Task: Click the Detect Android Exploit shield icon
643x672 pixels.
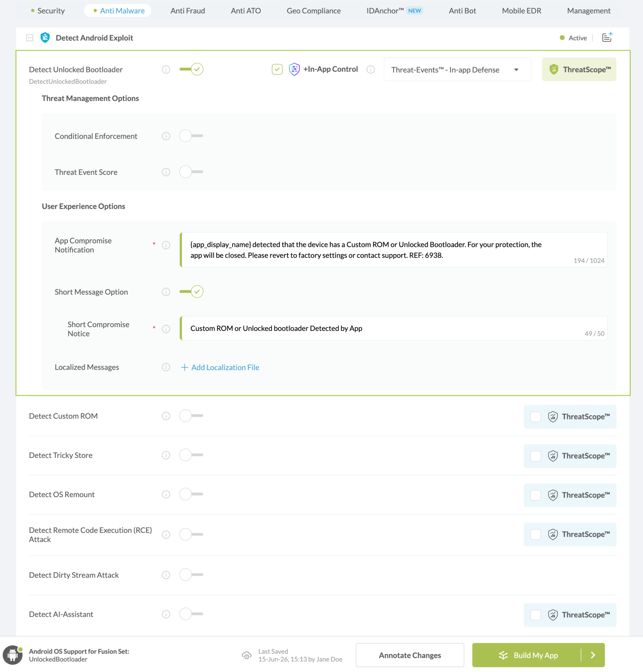Action: tap(45, 38)
